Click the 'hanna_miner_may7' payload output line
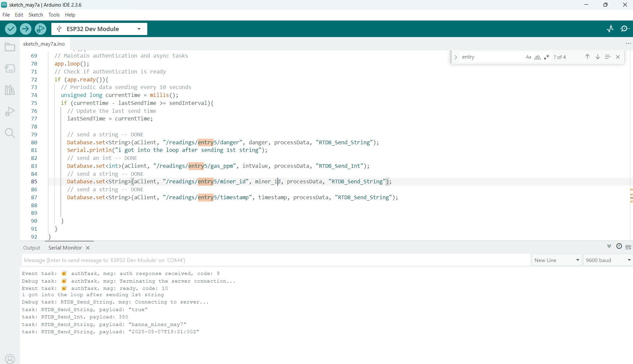The width and height of the screenshot is (633, 364). (x=104, y=324)
